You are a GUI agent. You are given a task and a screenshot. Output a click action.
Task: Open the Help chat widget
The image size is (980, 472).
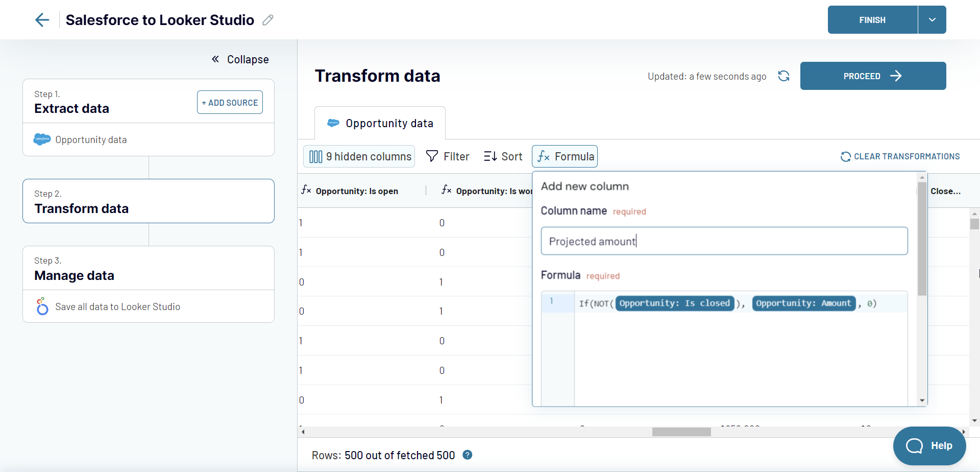pyautogui.click(x=929, y=445)
